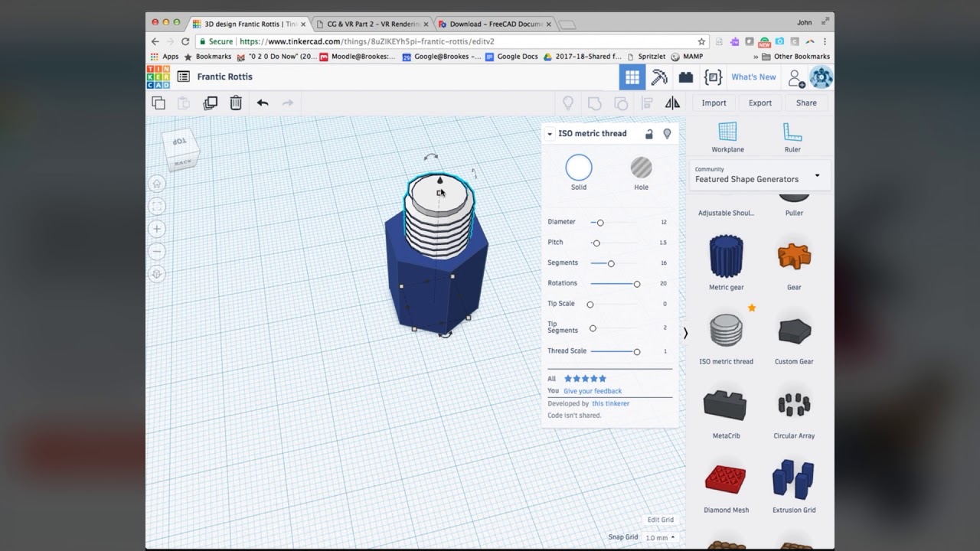Screen dimensions: 980x551
Task: Toggle the lock editing icon in the shape panel
Action: point(649,134)
